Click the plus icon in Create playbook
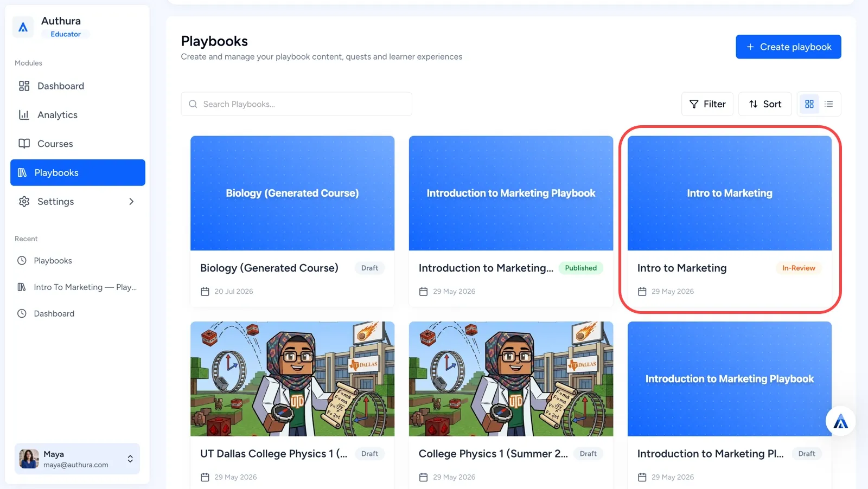The height and width of the screenshot is (489, 868). click(750, 47)
